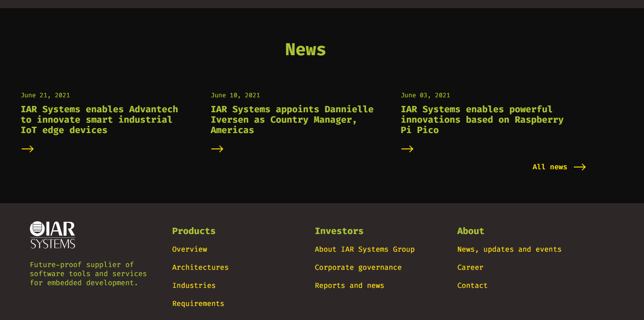This screenshot has height=320, width=644.
Task: Read the Dannielle Iversen Country Manager headline
Action: (292, 119)
